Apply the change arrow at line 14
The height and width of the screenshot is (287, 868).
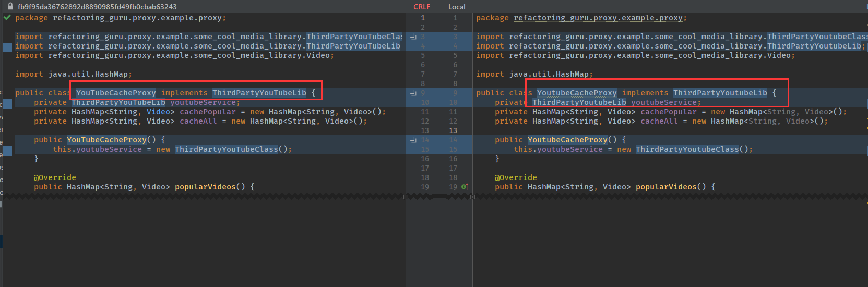(413, 140)
